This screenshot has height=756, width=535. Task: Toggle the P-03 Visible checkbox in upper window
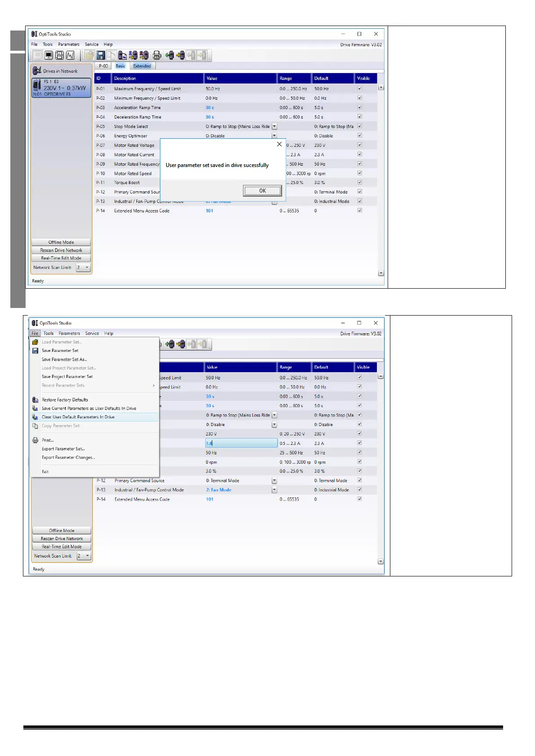359,107
